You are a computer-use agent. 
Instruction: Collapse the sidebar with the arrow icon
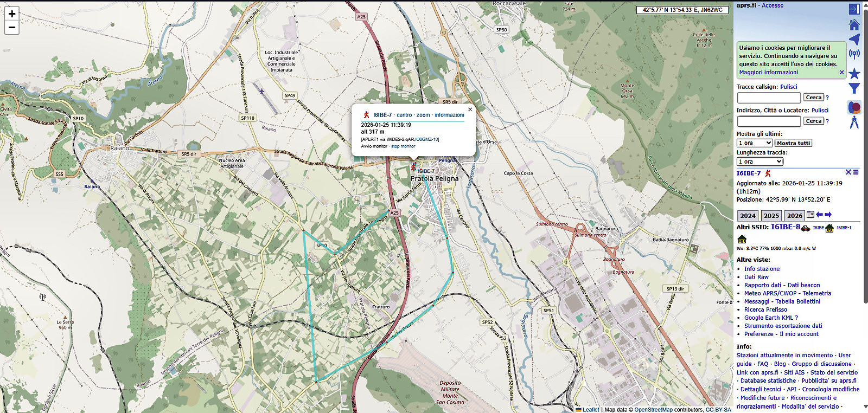(854, 9)
